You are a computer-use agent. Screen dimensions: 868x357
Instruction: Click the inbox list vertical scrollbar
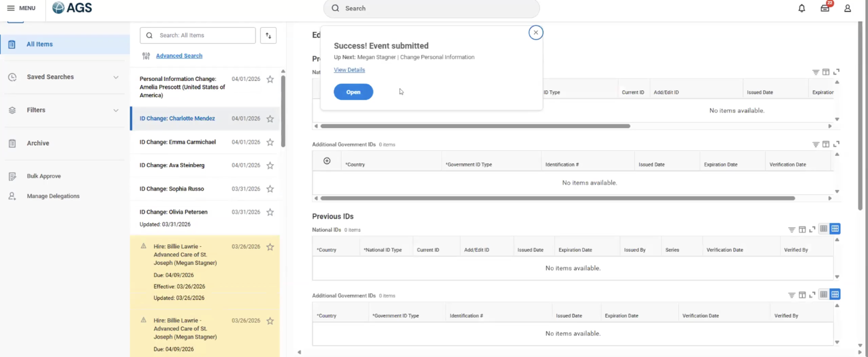coord(283,111)
